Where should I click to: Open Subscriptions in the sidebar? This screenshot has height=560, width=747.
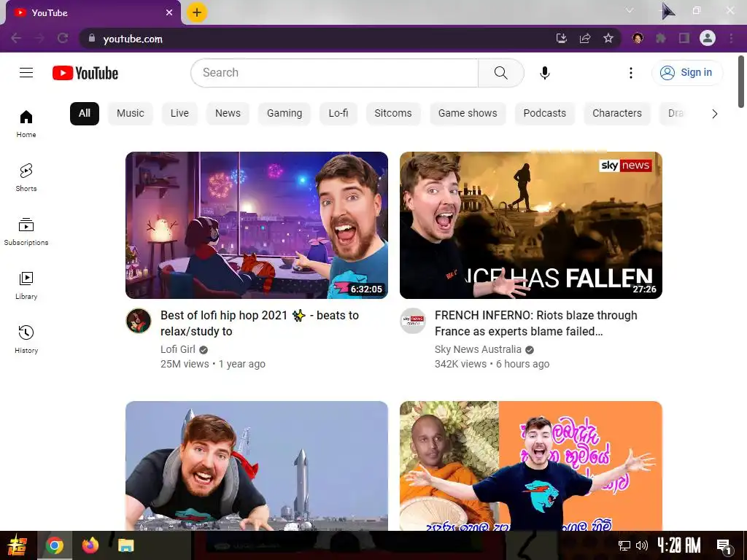click(x=26, y=231)
